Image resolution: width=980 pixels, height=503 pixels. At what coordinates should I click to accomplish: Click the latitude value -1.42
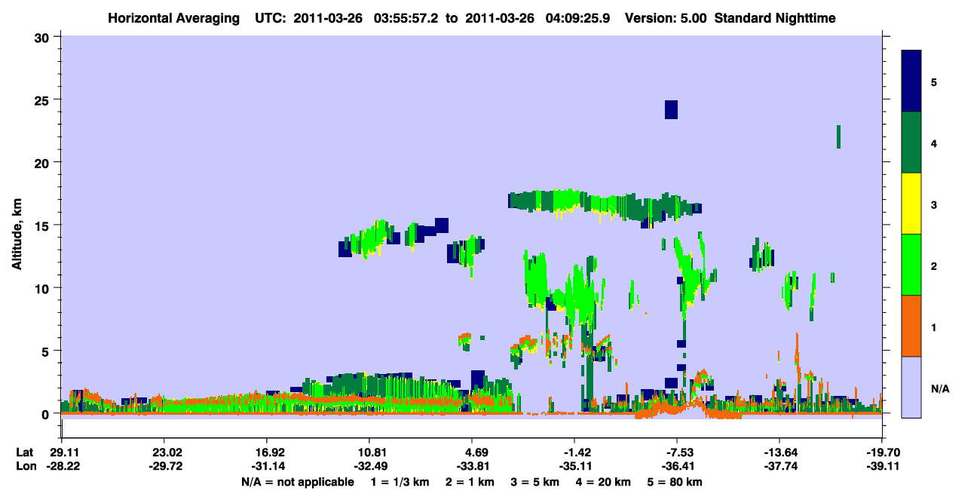[x=574, y=452]
